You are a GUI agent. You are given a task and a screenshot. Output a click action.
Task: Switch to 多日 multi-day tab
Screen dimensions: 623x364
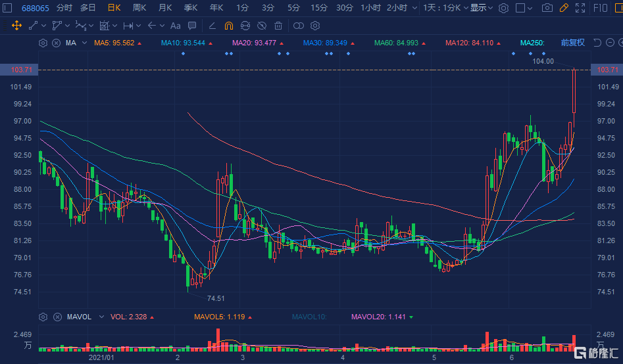pos(87,8)
